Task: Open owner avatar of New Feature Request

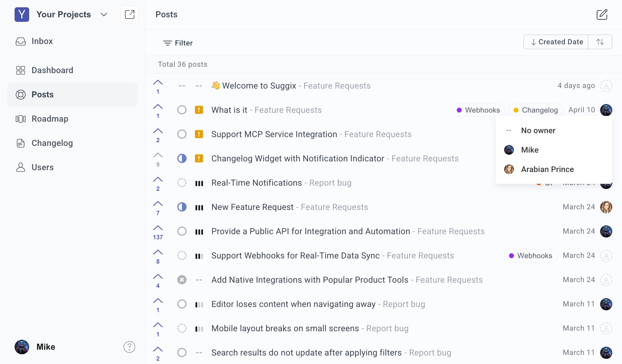Action: coord(606,207)
